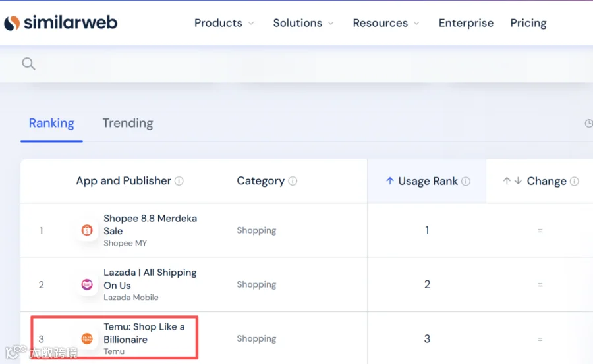Click Usage Rank sort arrow
The height and width of the screenshot is (364, 593).
pos(390,181)
